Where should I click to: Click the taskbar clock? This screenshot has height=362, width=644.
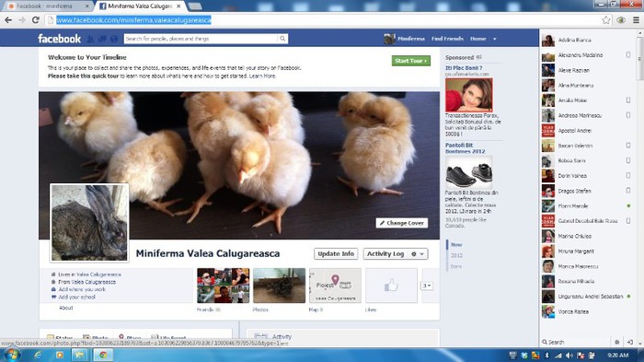click(618, 355)
